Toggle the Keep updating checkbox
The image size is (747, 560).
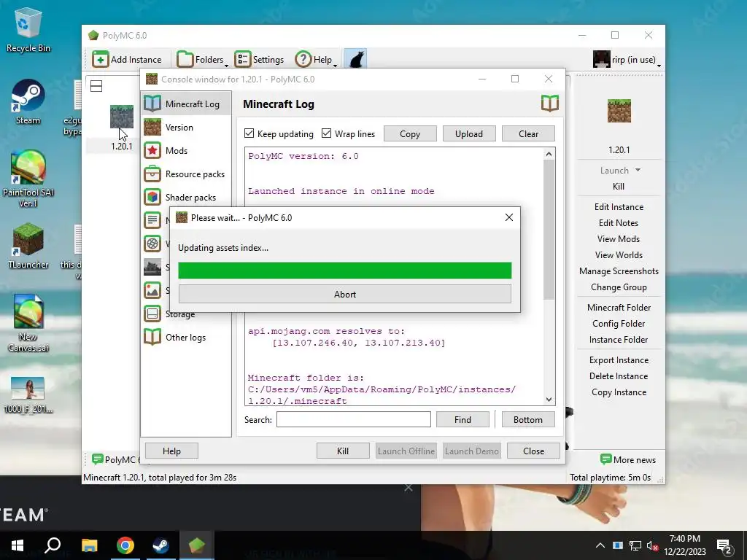pyautogui.click(x=279, y=134)
